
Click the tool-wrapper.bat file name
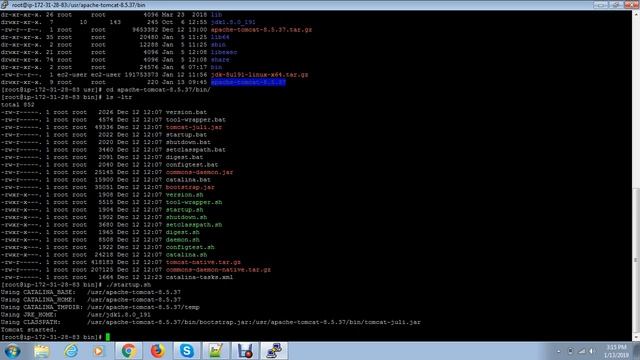[x=196, y=120]
